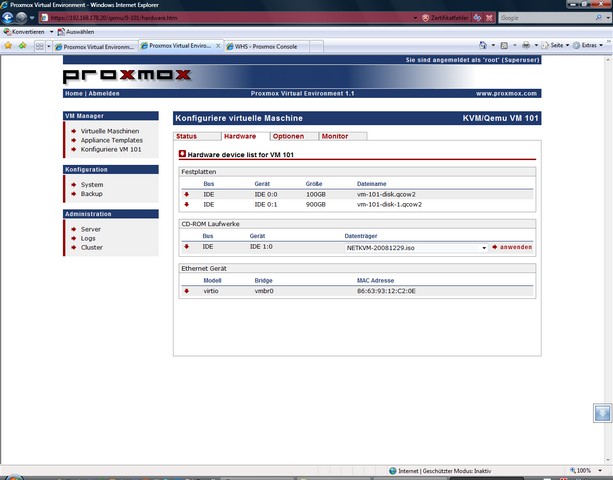Open Cluster under Administration
613x480 pixels.
[92, 247]
